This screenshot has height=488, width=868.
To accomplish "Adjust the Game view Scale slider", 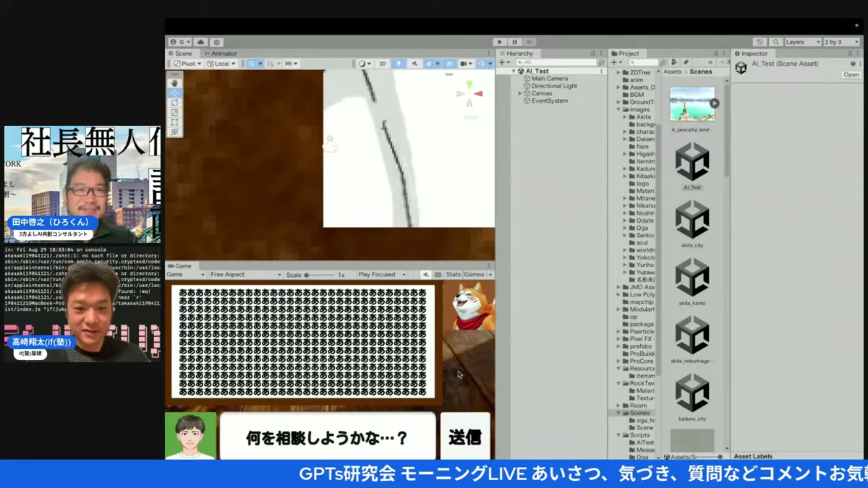I will (x=320, y=275).
